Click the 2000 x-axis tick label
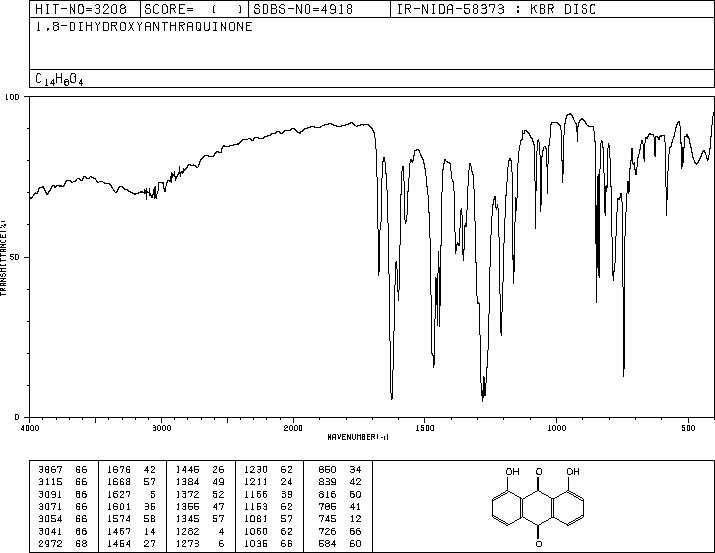 point(293,428)
